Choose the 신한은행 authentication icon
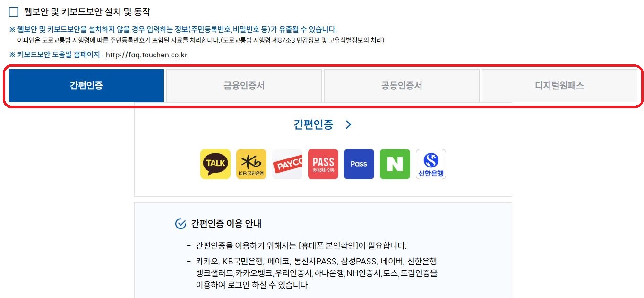 (431, 164)
